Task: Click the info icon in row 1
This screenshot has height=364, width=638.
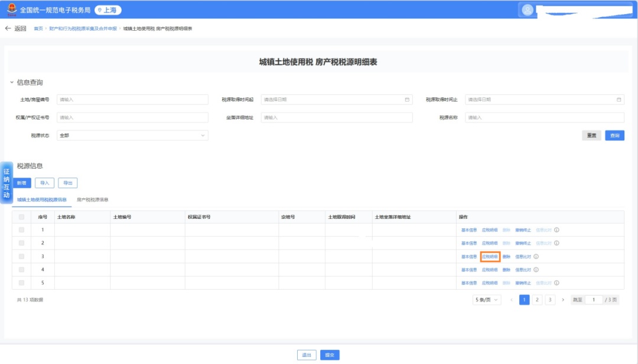Action: point(556,229)
